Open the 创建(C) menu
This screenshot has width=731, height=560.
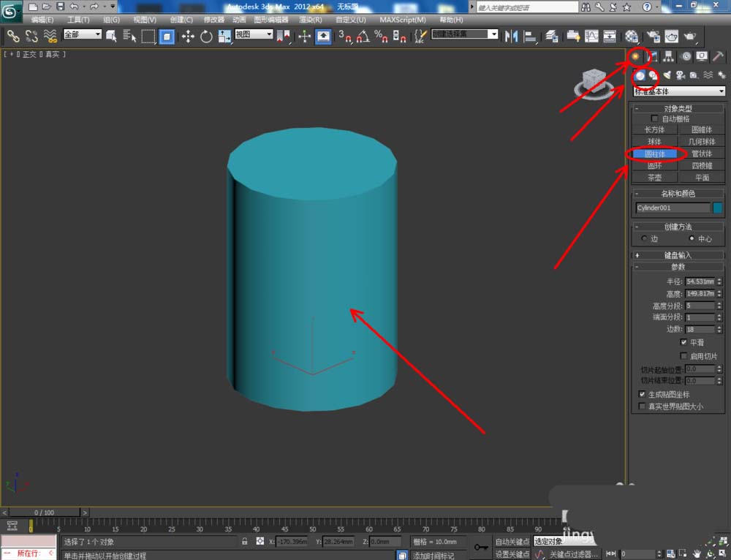coord(181,20)
